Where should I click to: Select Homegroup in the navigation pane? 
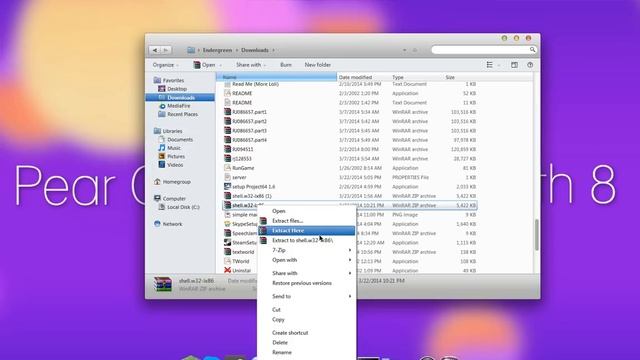(176, 182)
